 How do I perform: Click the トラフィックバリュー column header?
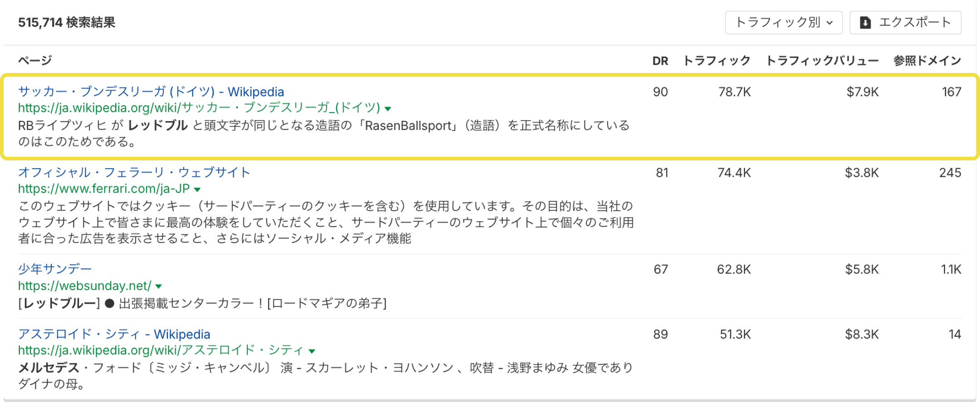pos(822,61)
